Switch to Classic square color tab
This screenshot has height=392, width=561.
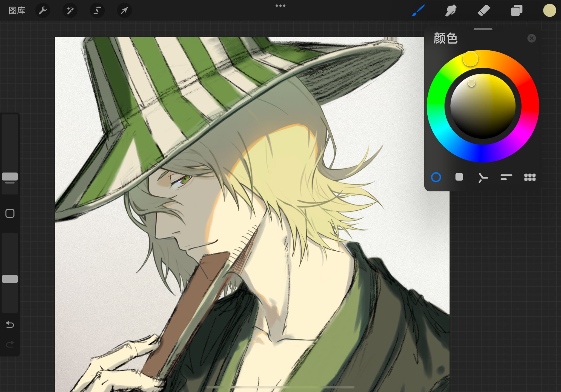click(x=459, y=177)
